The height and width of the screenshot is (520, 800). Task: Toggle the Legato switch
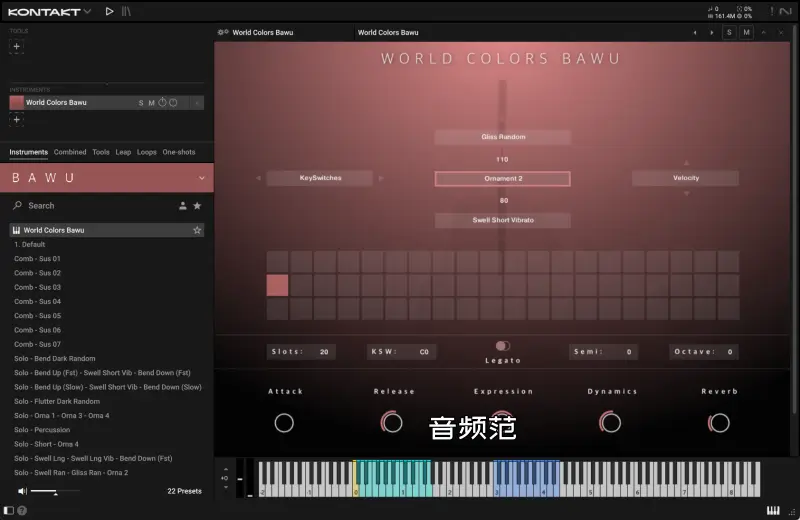(x=503, y=346)
